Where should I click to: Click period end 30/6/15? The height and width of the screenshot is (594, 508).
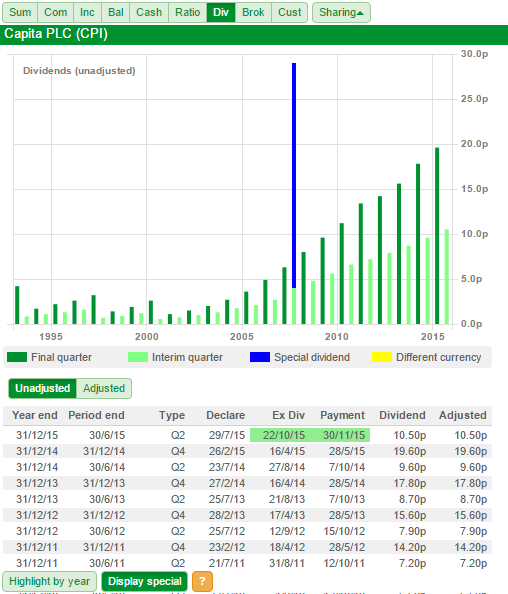point(107,435)
